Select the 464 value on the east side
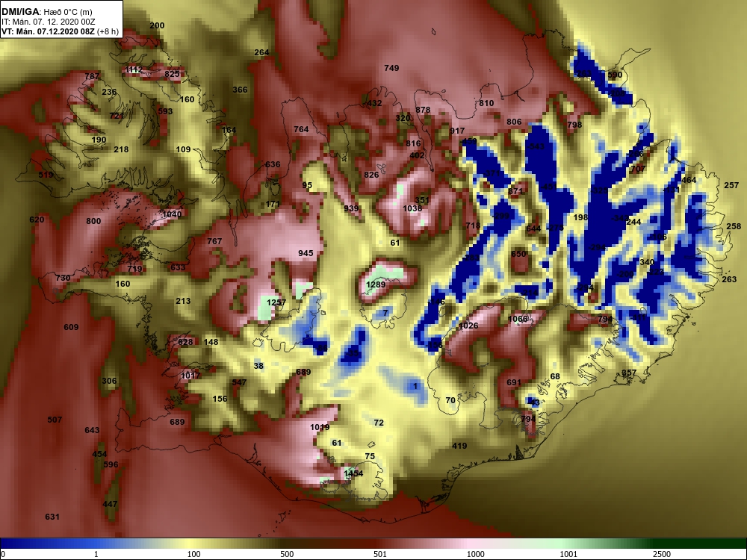 coord(689,180)
